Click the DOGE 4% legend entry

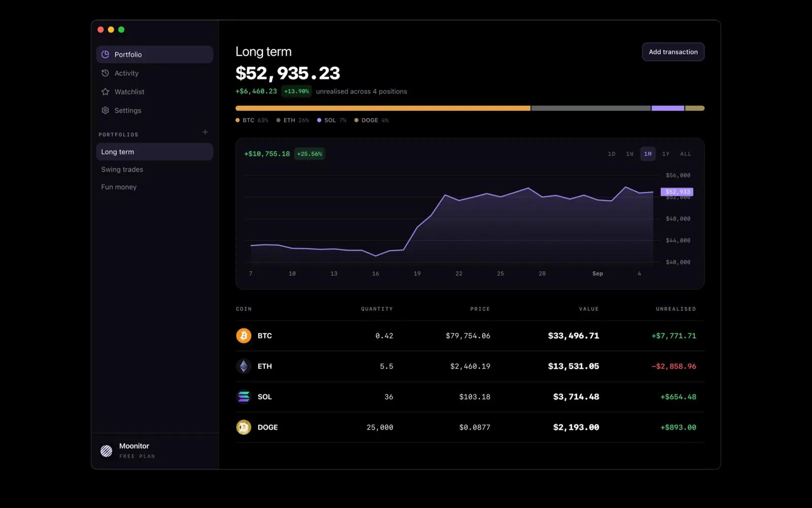coord(371,120)
